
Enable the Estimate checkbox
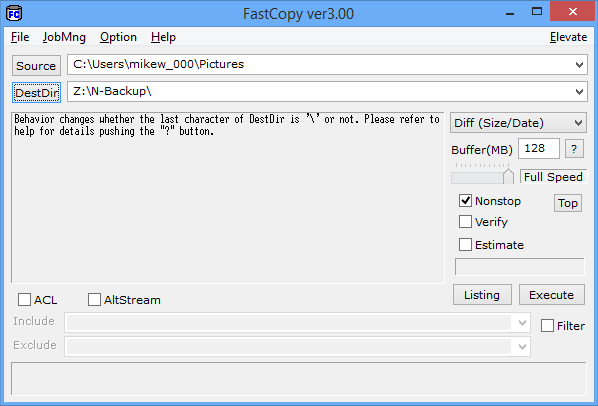click(x=465, y=244)
